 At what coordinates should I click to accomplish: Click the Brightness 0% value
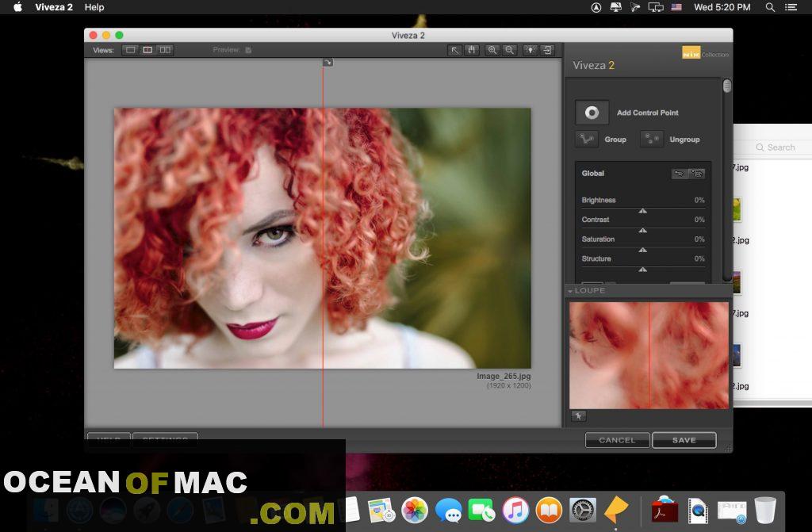[699, 200]
